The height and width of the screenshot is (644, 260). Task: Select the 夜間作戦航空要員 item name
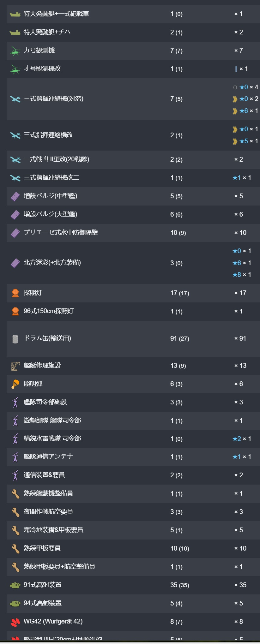[48, 512]
